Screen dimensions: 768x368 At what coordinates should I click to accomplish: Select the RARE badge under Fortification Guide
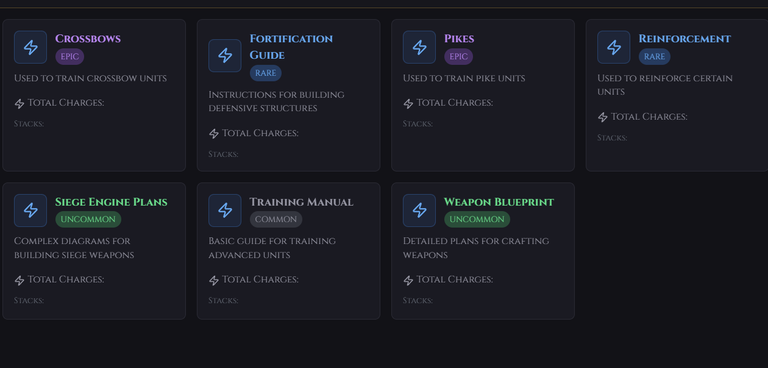[x=265, y=73]
